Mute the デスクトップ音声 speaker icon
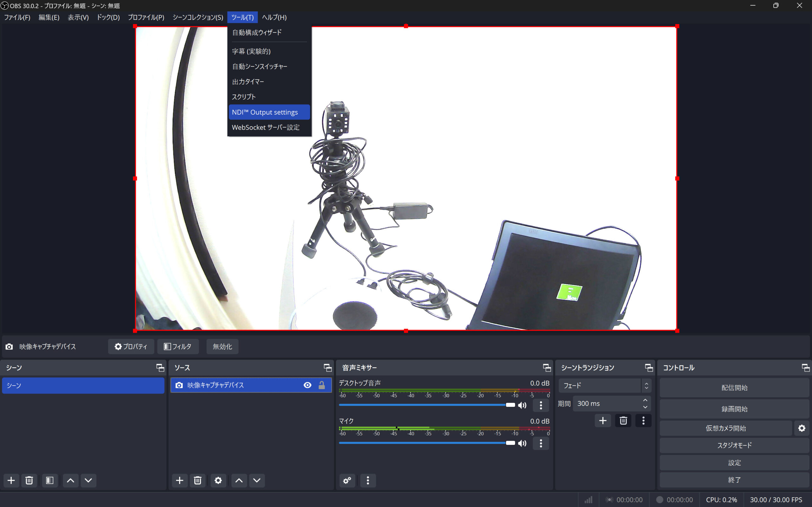The height and width of the screenshot is (507, 812). (522, 405)
